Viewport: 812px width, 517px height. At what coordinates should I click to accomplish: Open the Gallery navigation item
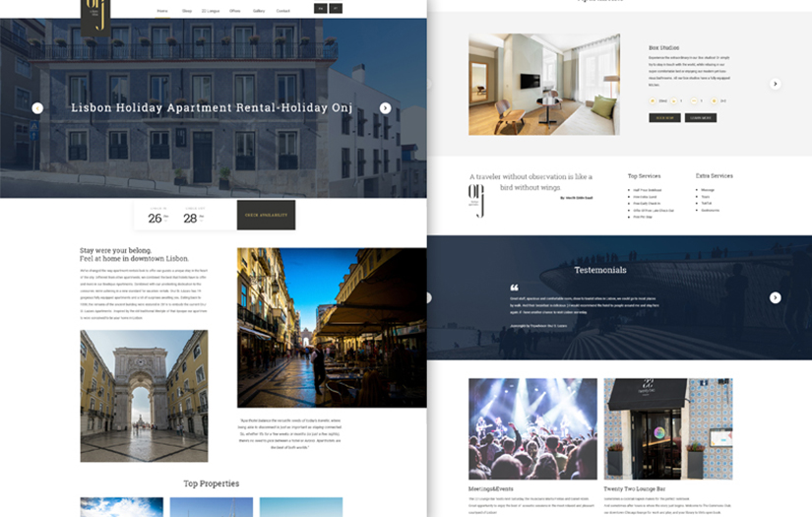259,11
